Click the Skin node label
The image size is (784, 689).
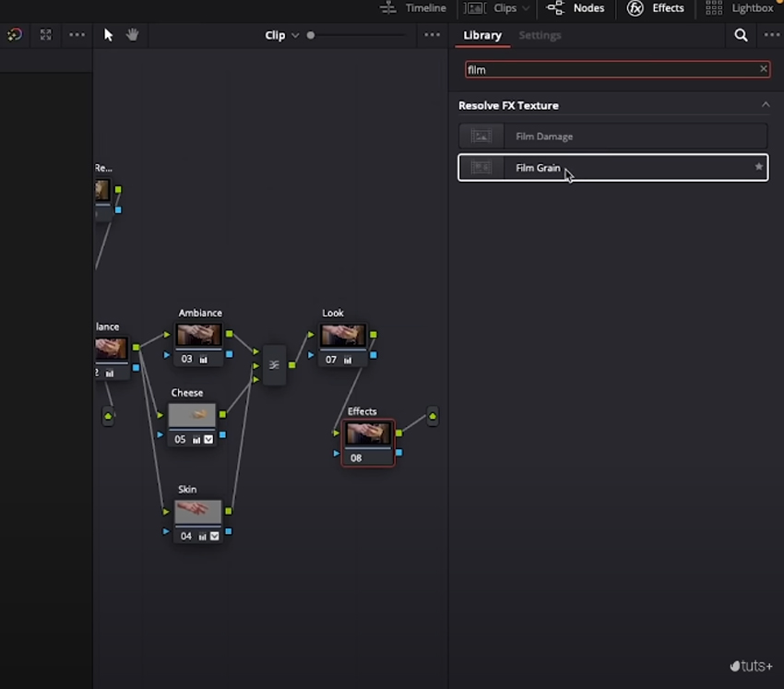[187, 490]
